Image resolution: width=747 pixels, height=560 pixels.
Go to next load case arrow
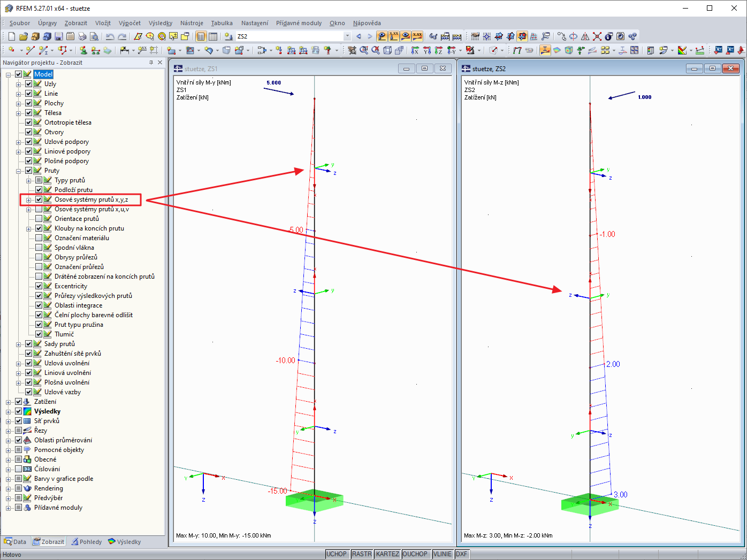(369, 36)
